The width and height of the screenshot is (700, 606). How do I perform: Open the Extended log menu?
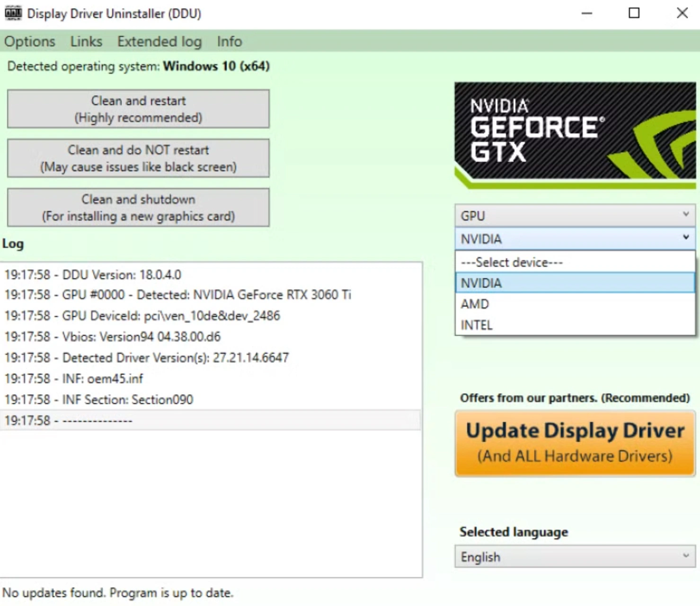point(159,42)
